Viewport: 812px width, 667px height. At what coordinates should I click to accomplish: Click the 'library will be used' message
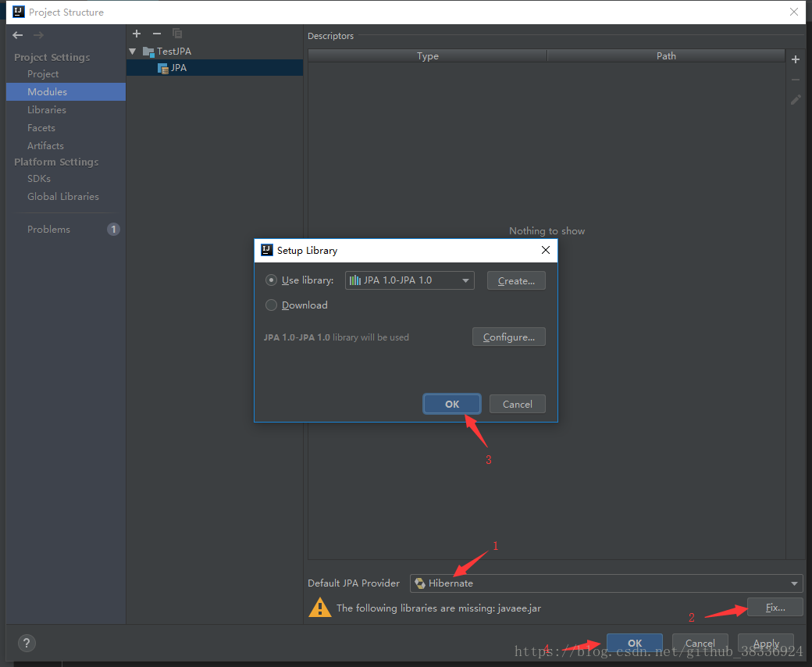point(336,337)
